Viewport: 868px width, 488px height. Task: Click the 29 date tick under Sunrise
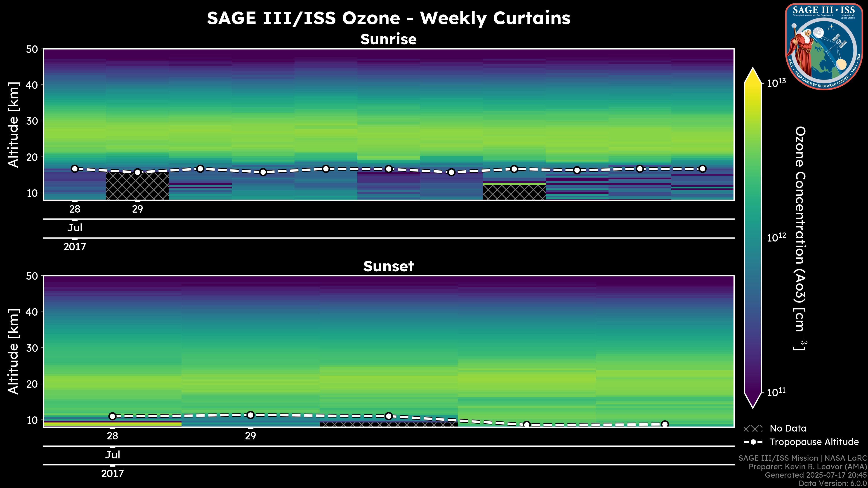coord(137,209)
